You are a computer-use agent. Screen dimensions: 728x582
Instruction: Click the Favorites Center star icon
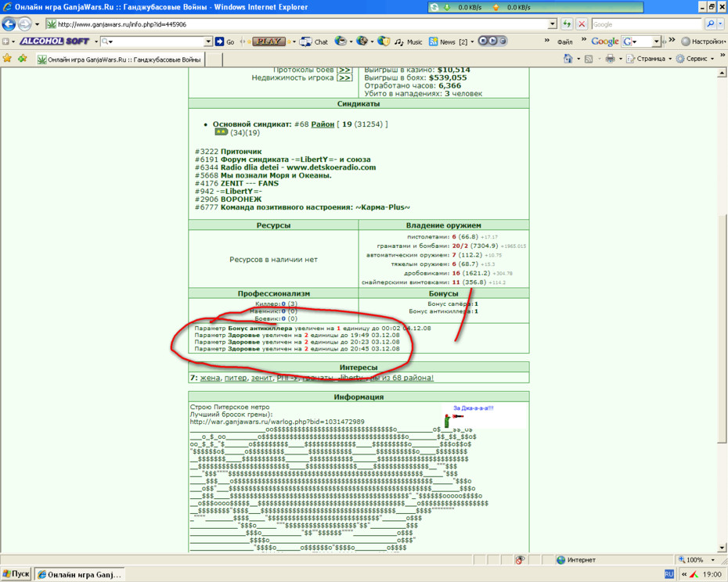tap(7, 59)
